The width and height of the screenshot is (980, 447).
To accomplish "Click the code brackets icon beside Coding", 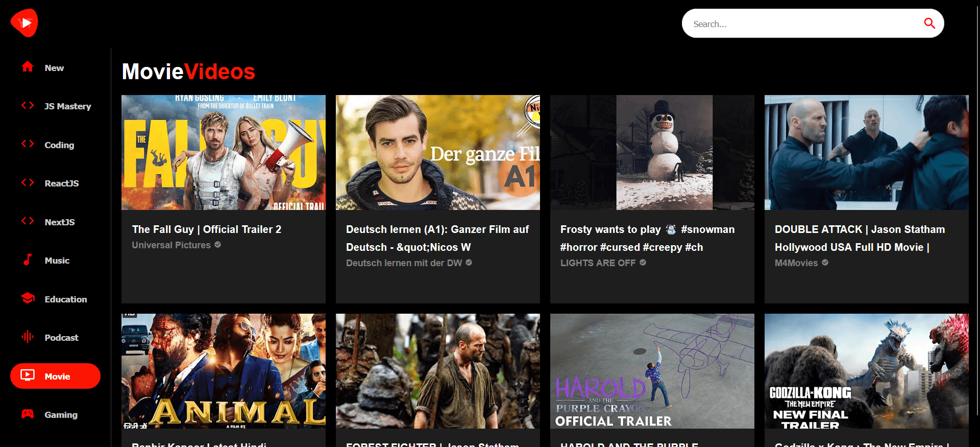I will [x=28, y=144].
